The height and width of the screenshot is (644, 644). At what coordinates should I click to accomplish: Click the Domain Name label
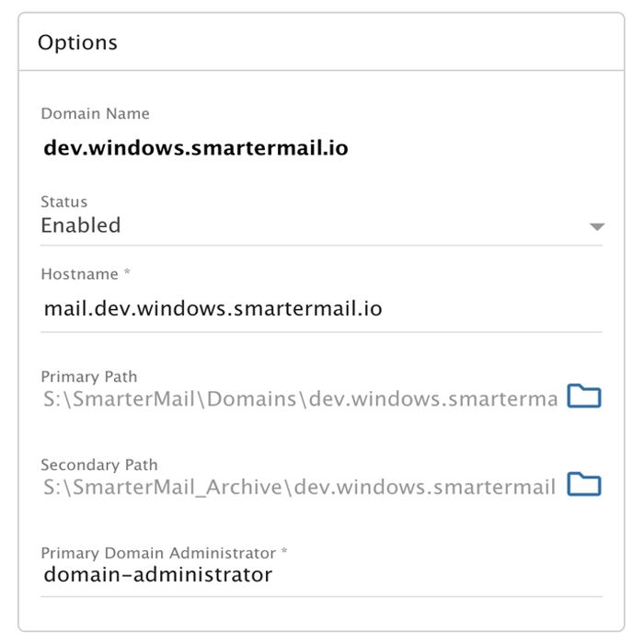pyautogui.click(x=96, y=113)
